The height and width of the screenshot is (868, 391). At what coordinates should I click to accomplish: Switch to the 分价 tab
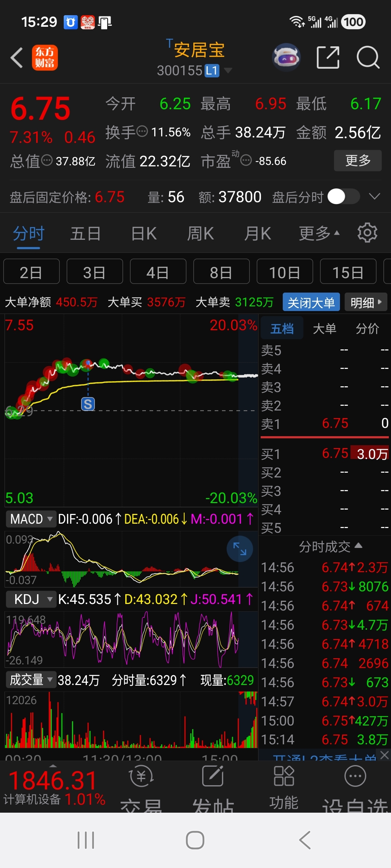[x=367, y=328]
